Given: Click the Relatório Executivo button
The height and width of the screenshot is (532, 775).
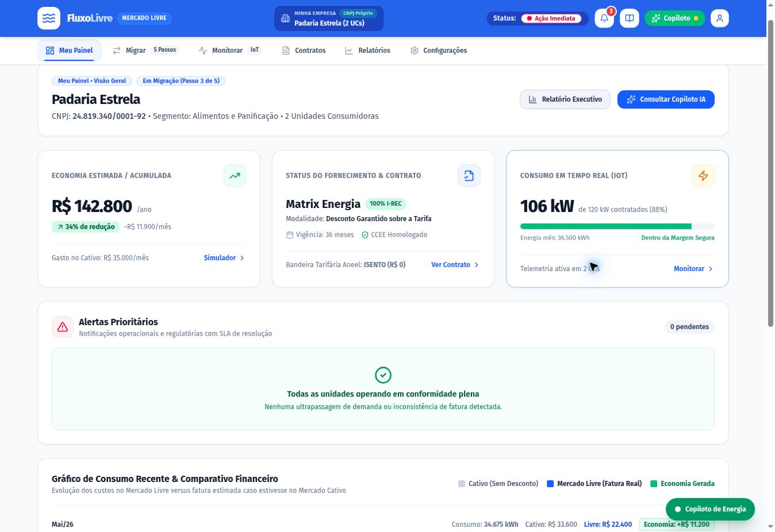Looking at the screenshot, I should 565,99.
